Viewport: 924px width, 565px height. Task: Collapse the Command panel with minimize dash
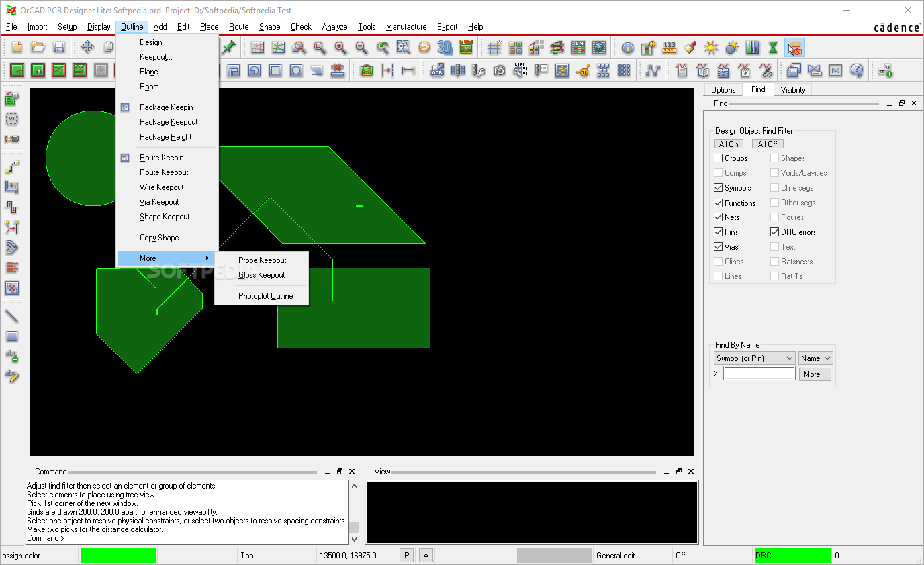point(327,472)
